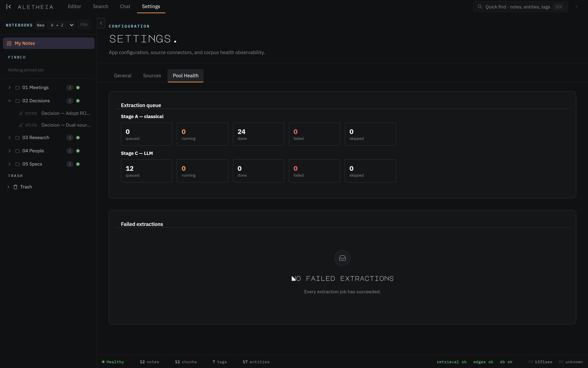Click the edges ok status
The height and width of the screenshot is (368, 588).
click(483, 362)
